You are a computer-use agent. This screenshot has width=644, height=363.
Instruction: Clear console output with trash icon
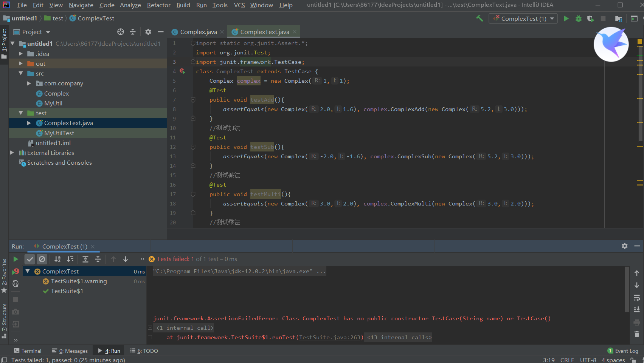coord(637,334)
